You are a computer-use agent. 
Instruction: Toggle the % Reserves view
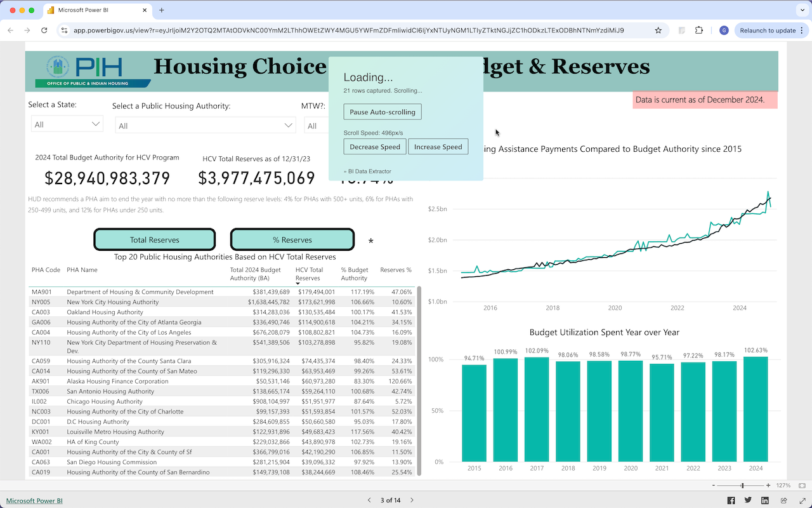(292, 239)
